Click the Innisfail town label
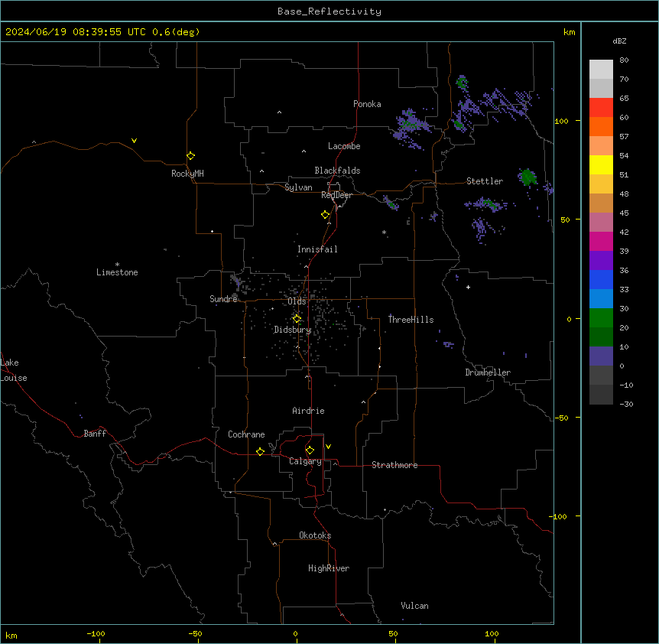Screen dimensions: 659x644 click(x=317, y=249)
